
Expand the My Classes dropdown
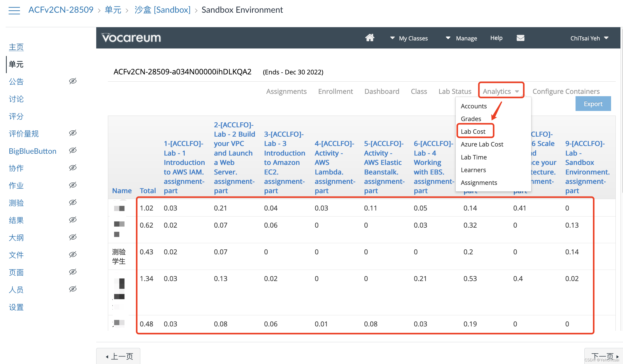point(409,38)
